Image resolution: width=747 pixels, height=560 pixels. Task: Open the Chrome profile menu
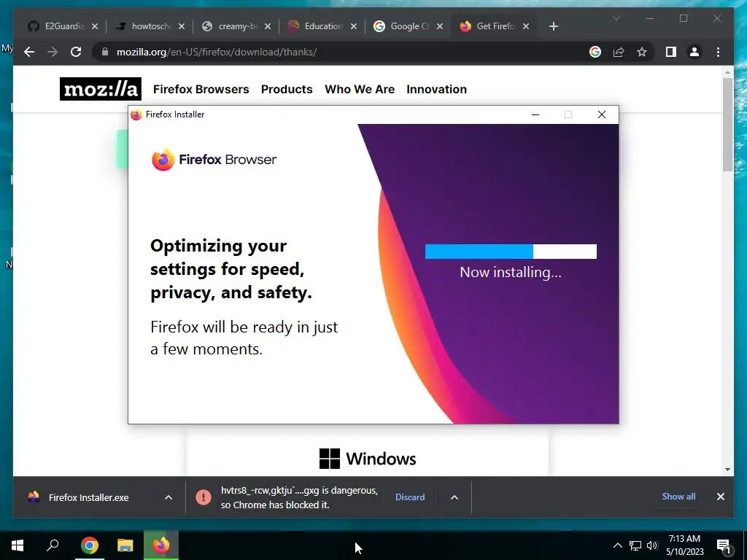pyautogui.click(x=694, y=52)
